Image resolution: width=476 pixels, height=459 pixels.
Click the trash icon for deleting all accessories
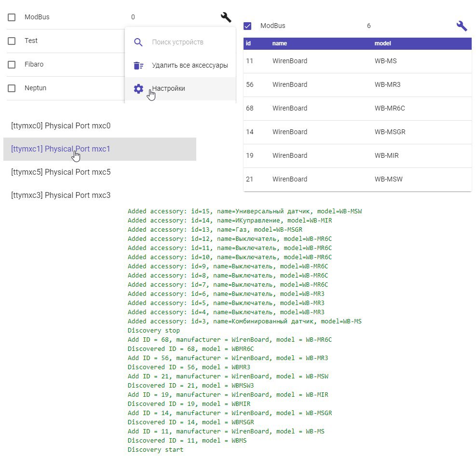pyautogui.click(x=138, y=65)
